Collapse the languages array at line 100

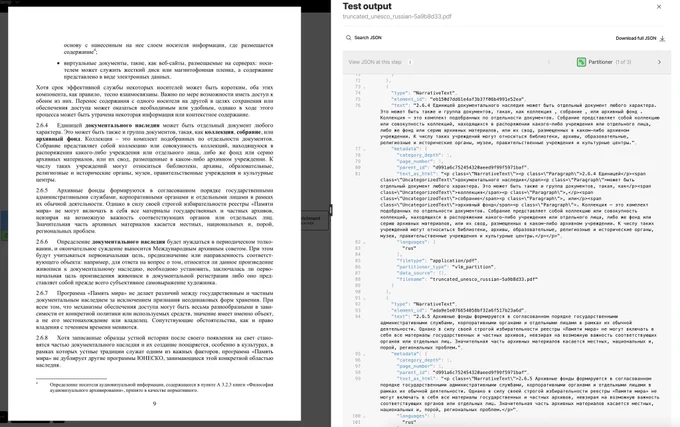click(364, 416)
